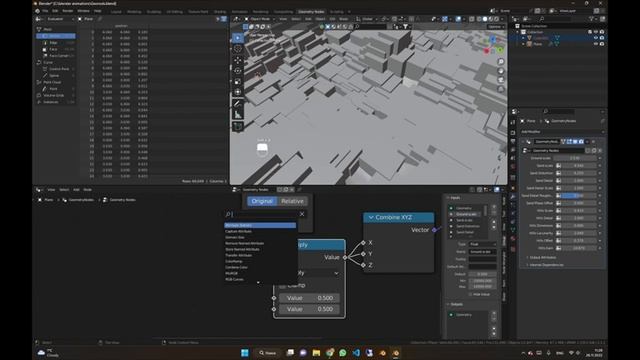Click the viewport pan hand gizmo
This screenshot has height=360, width=640.
[x=501, y=71]
